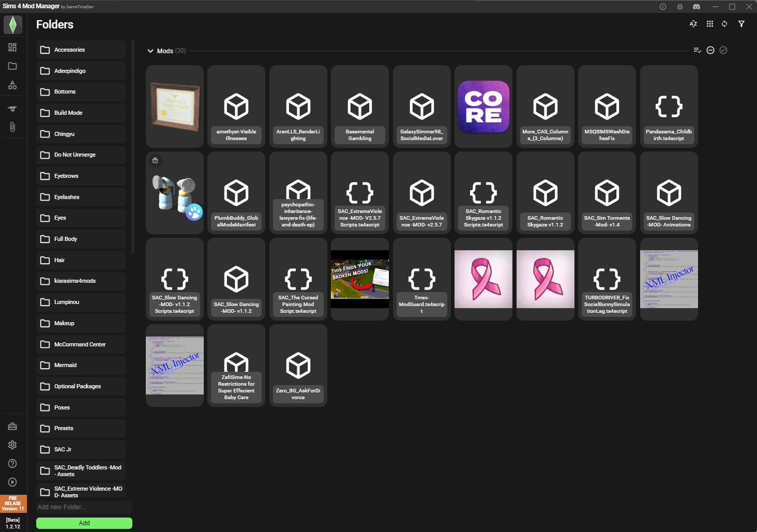This screenshot has height=532, width=757.
Task: Select the 'This finds your broken mods' card
Action: [x=360, y=279]
